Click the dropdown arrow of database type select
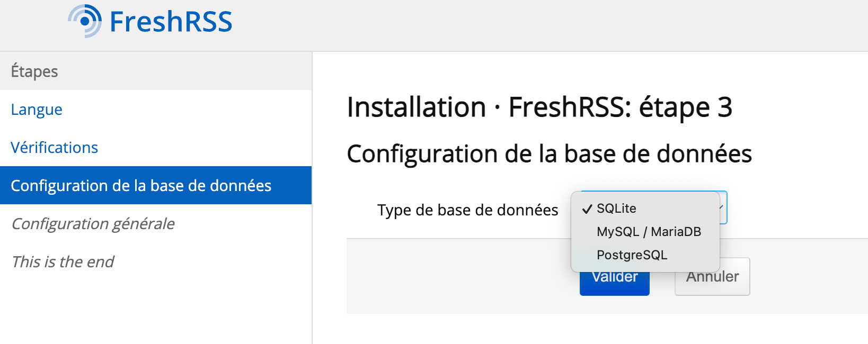 [722, 207]
